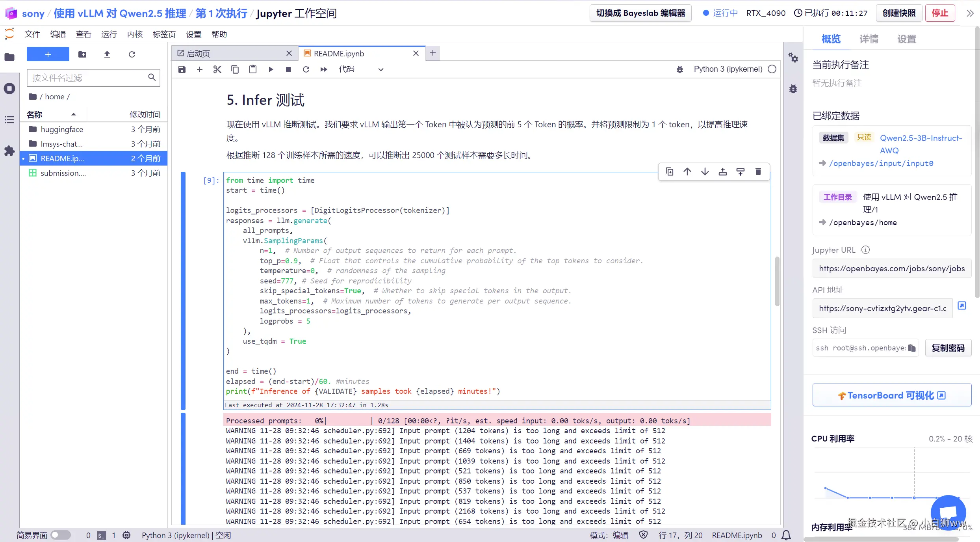Run the selected cell
Viewport: 980px width, 542px height.
271,69
